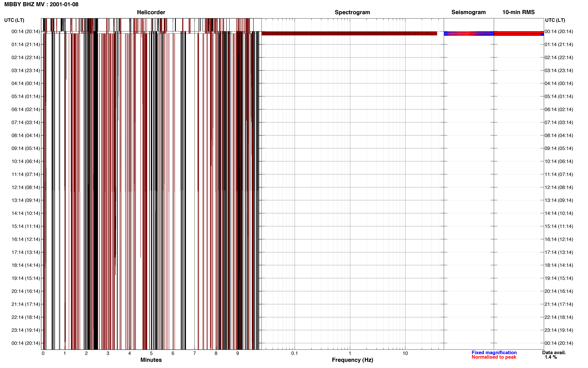Viewport: 588px width, 368px height.
Task: Click the right '06:14 (02:14)' time label
Action: coord(559,109)
